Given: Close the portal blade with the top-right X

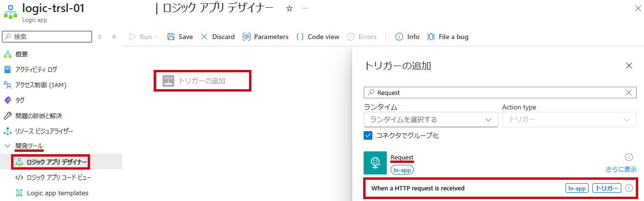Looking at the screenshot, I should 637,8.
